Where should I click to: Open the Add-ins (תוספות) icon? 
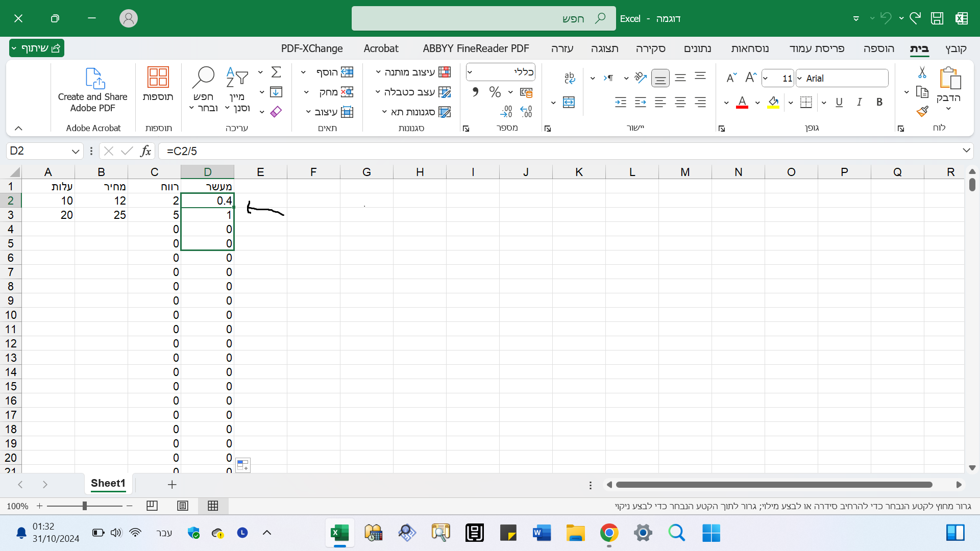coord(158,78)
